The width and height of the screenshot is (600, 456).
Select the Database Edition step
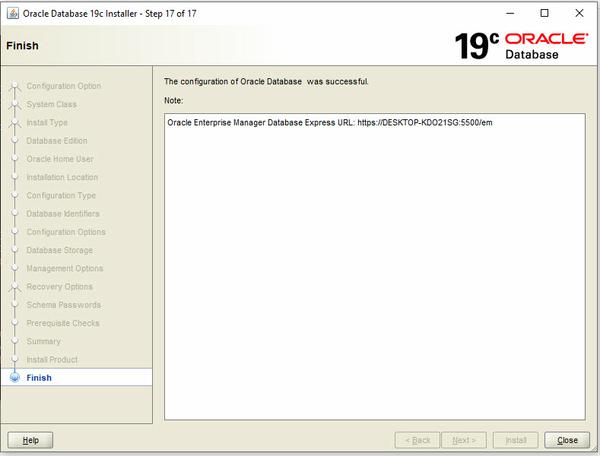(56, 141)
